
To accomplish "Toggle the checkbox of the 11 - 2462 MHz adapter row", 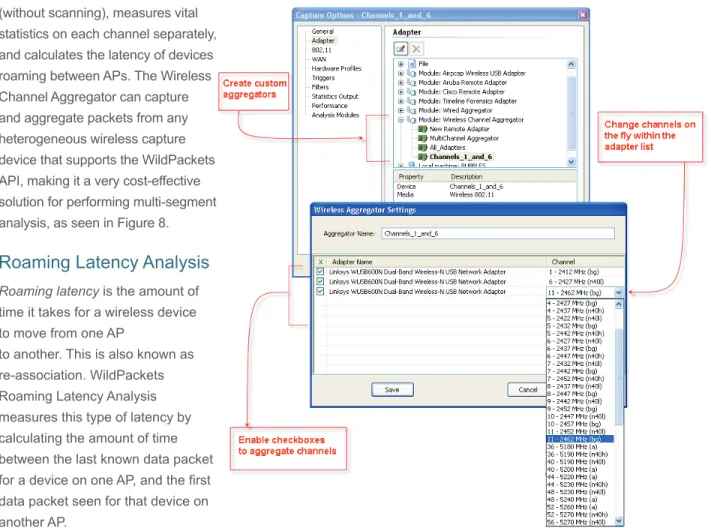I will pyautogui.click(x=320, y=292).
